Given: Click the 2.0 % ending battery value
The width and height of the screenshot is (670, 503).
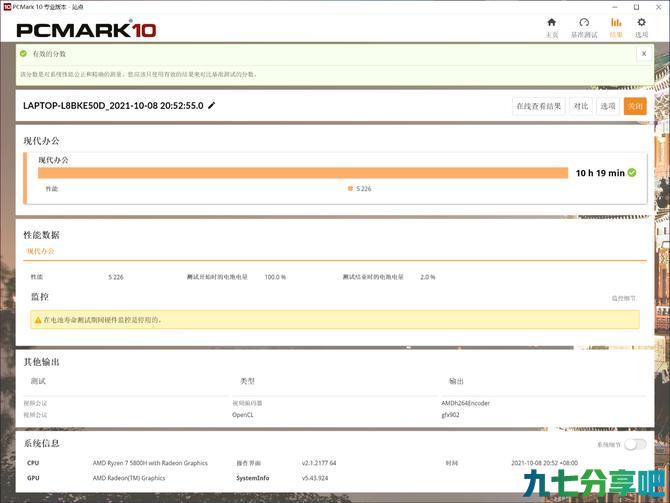Looking at the screenshot, I should (x=428, y=277).
